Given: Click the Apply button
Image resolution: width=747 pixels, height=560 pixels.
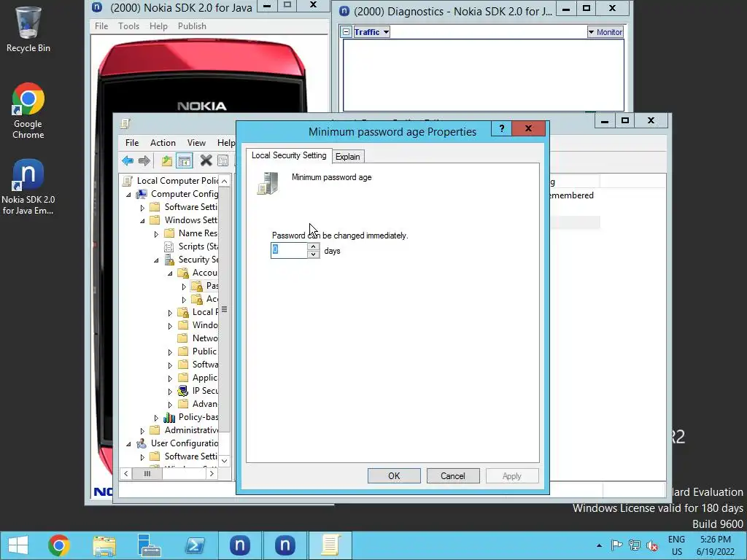Looking at the screenshot, I should pos(512,476).
